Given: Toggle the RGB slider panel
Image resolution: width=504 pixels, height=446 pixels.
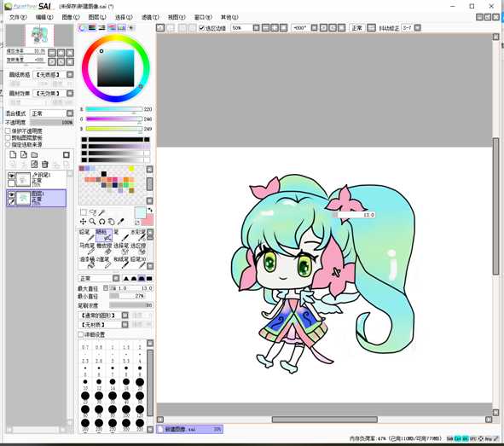Looking at the screenshot, I should [x=92, y=27].
